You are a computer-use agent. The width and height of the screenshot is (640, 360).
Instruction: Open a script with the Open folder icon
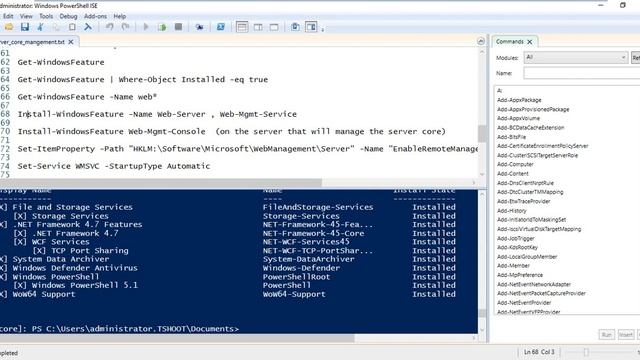point(9,27)
